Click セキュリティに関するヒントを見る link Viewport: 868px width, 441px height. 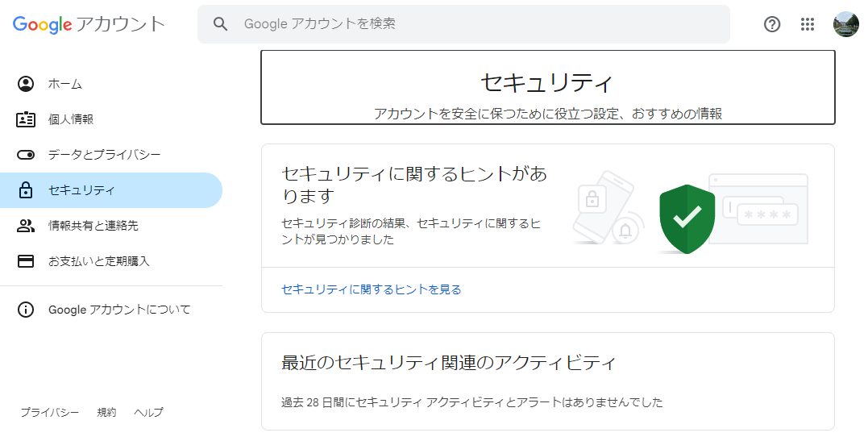(x=372, y=289)
